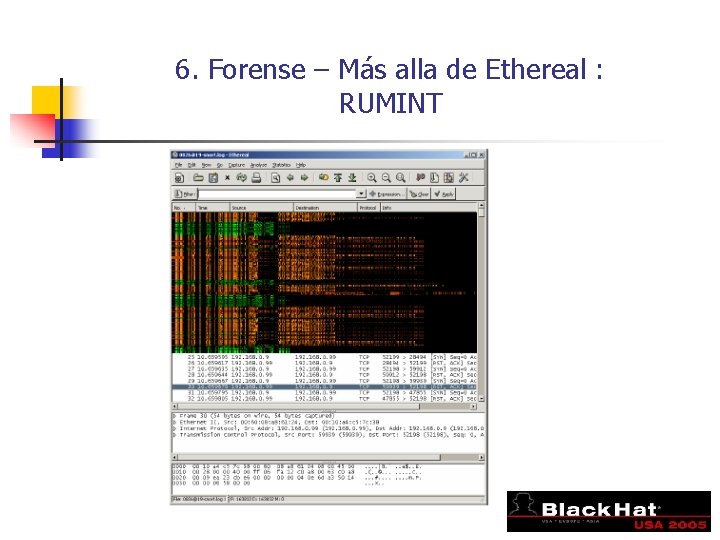Click the Save capture file icon
The image size is (720, 540).
point(213,178)
